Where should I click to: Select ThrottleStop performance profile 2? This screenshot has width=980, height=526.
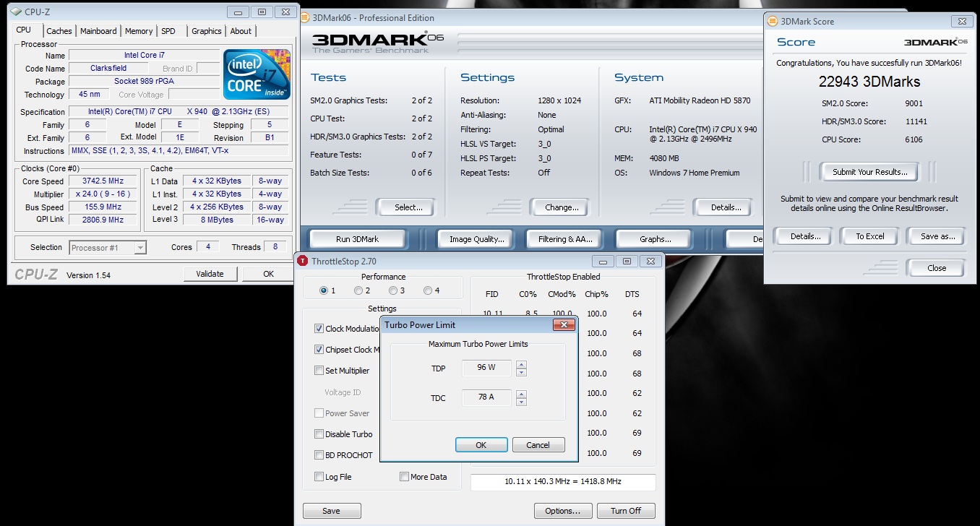pos(358,290)
